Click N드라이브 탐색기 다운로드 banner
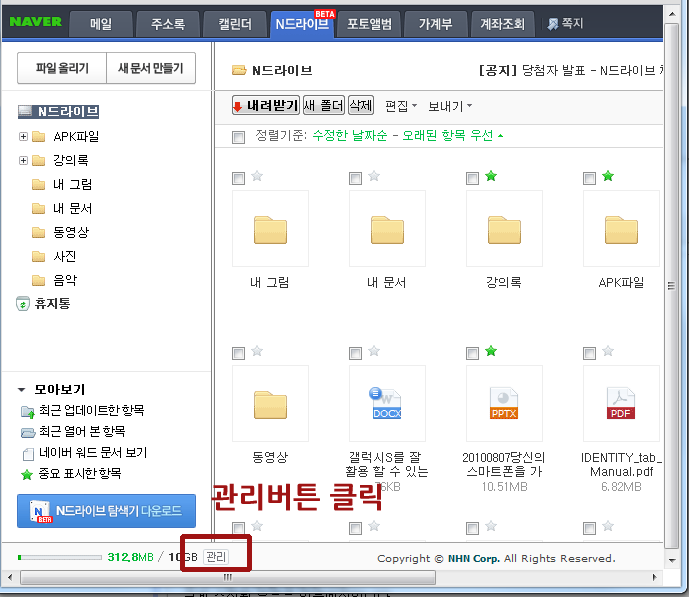 106,511
